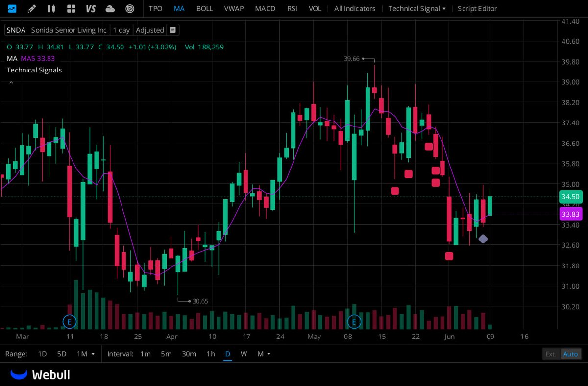Open the Script Editor
This screenshot has width=588, height=386.
477,8
